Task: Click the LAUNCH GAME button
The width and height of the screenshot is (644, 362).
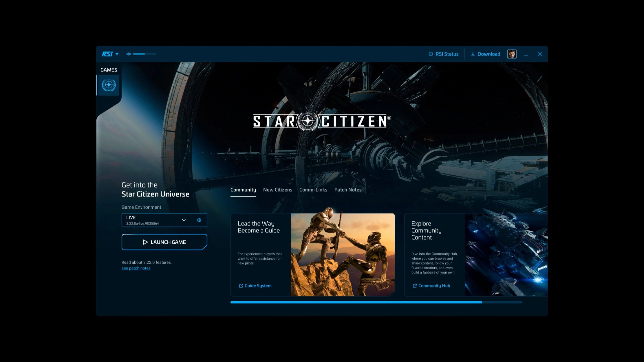Action: pos(164,242)
